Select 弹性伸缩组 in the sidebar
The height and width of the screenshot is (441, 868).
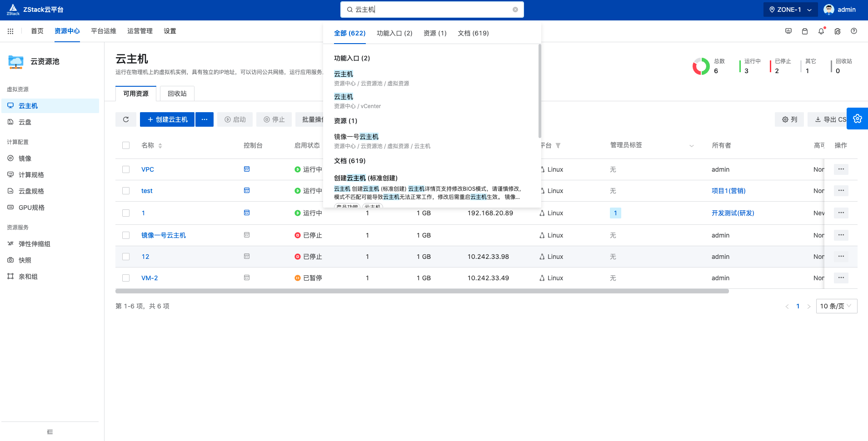[35, 244]
